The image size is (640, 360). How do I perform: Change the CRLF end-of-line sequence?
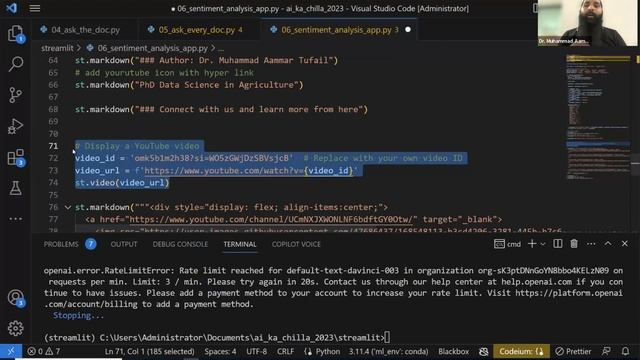[285, 351]
